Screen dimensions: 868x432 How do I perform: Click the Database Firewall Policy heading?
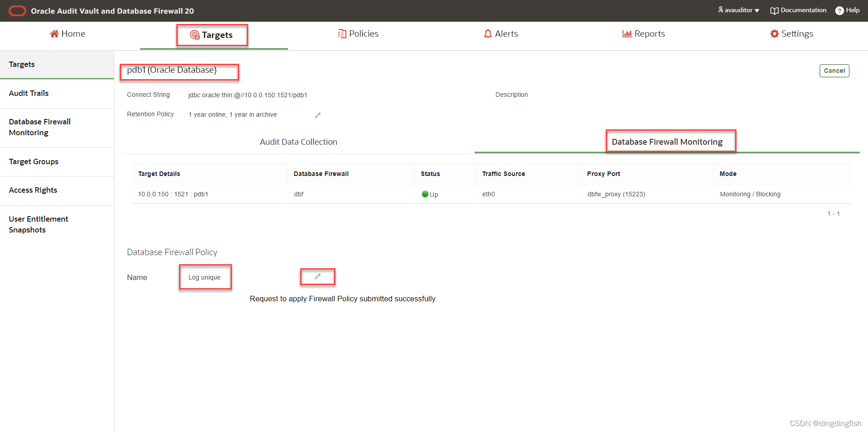(x=172, y=252)
